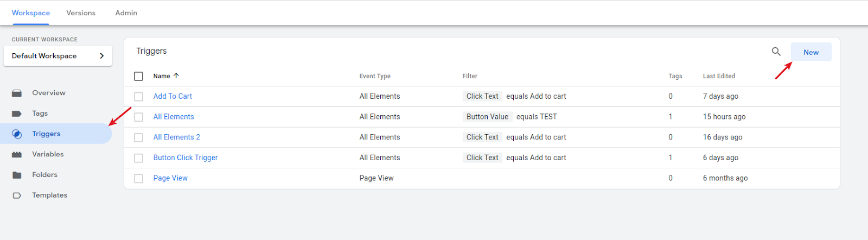
Task: Click the Overview sidebar icon
Action: coord(17,93)
